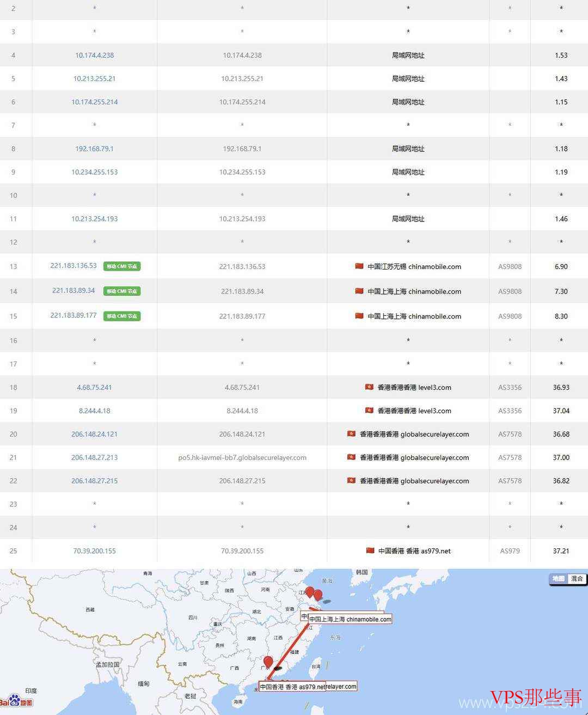
Task: Open the blue IP link 206.148.27.215
Action: [x=95, y=481]
